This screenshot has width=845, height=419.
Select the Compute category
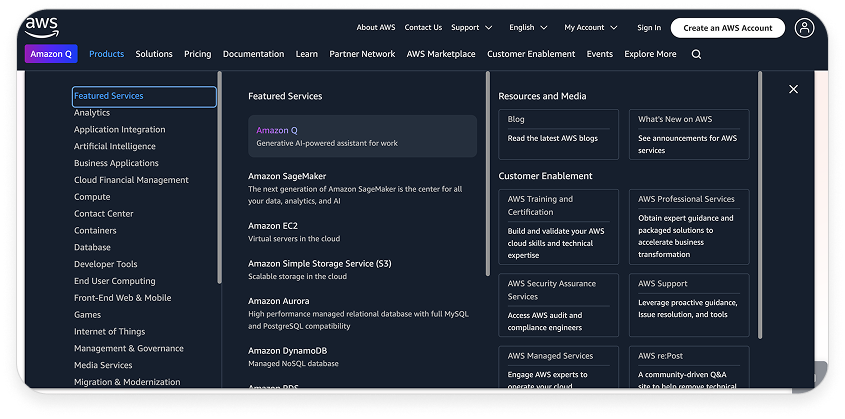92,197
